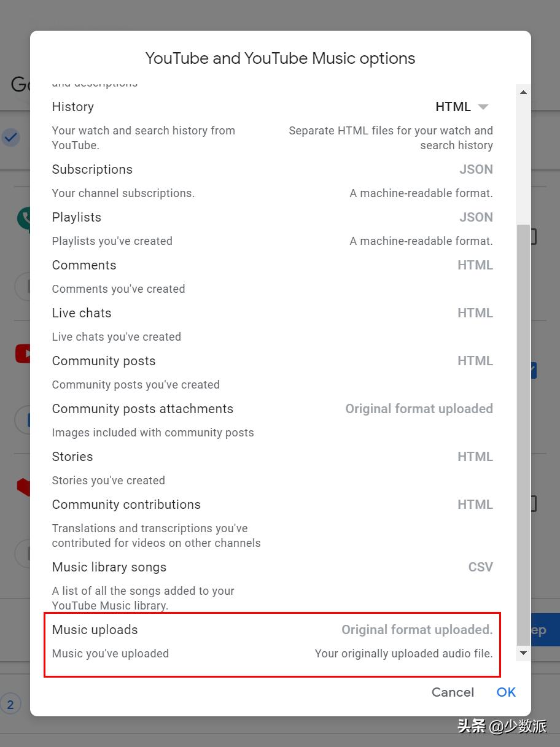The height and width of the screenshot is (747, 560).
Task: Toggle the checked blue checkbox behind dialog
Action: [x=533, y=370]
